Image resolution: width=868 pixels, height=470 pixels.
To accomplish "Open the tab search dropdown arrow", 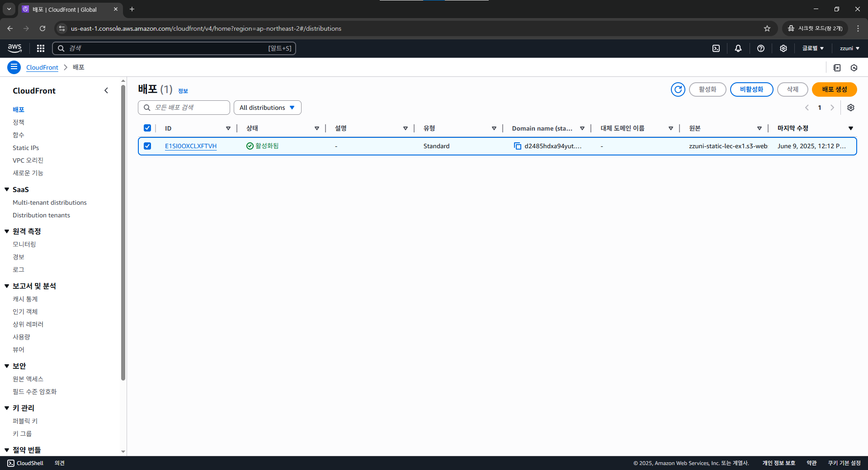I will coord(9,9).
